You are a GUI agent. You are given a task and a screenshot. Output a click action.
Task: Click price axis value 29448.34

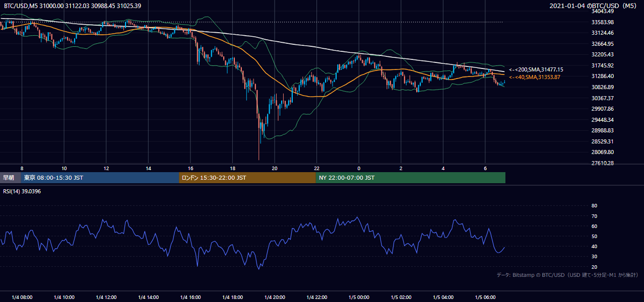tap(602, 120)
